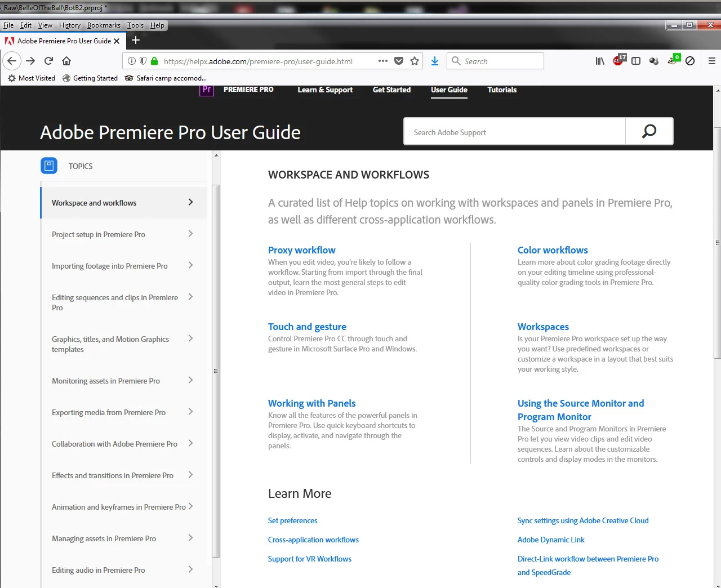Open the Edit menu
The width and height of the screenshot is (721, 588).
click(26, 25)
